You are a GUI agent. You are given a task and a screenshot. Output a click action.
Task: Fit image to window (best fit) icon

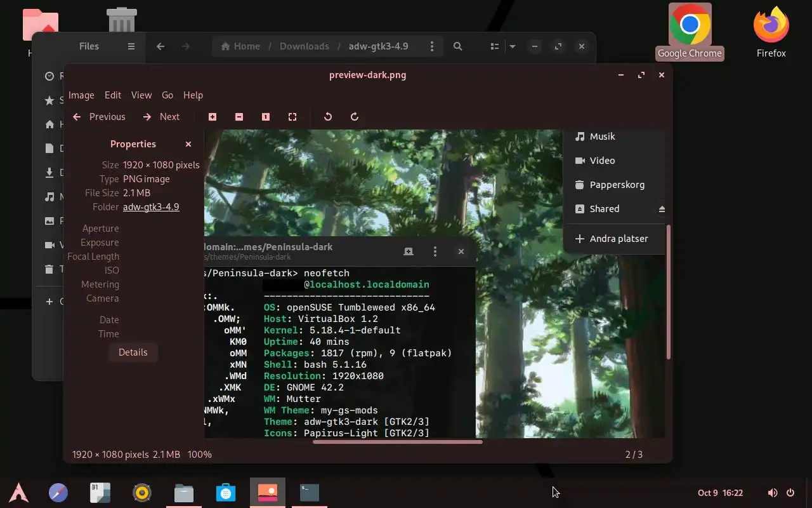[292, 117]
